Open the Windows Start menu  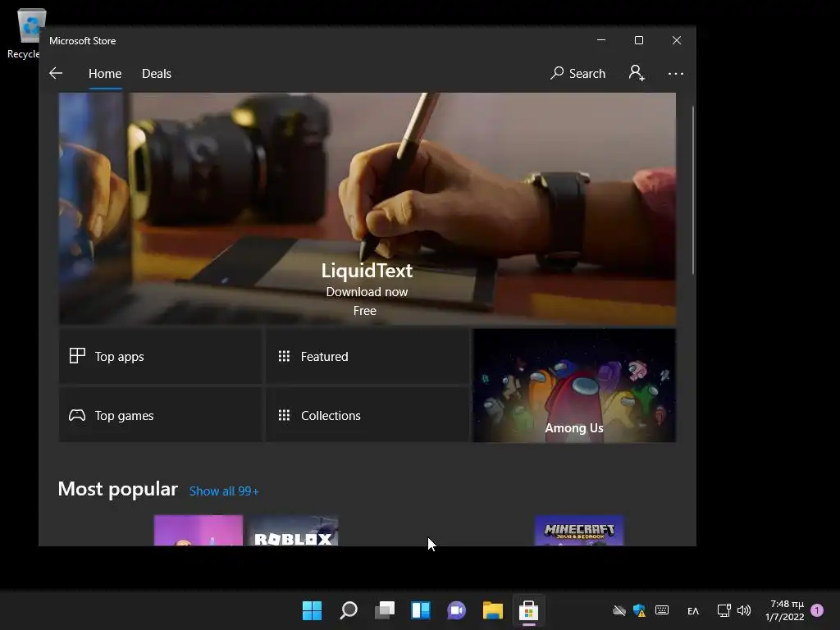(312, 610)
